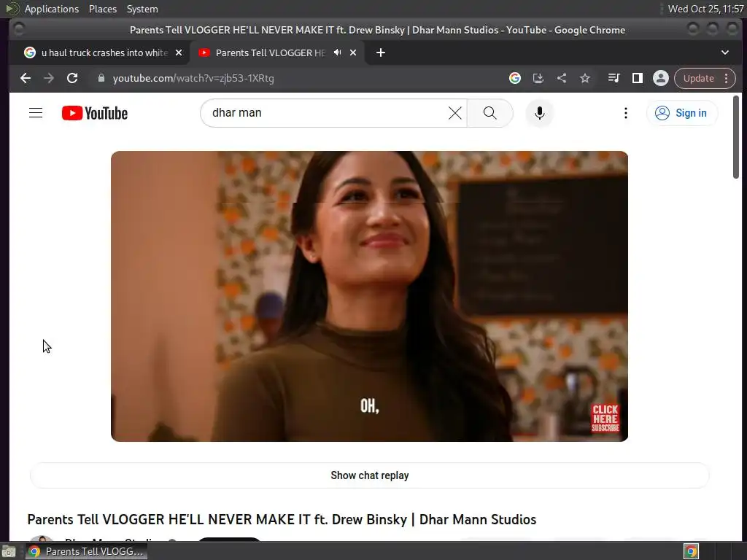Image resolution: width=747 pixels, height=560 pixels.
Task: Click Show chat replay button
Action: coord(369,475)
